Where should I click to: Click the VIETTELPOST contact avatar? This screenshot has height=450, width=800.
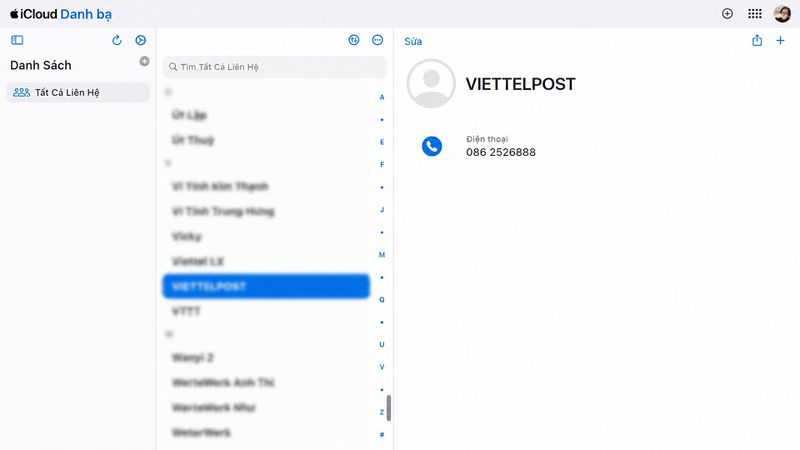(431, 83)
